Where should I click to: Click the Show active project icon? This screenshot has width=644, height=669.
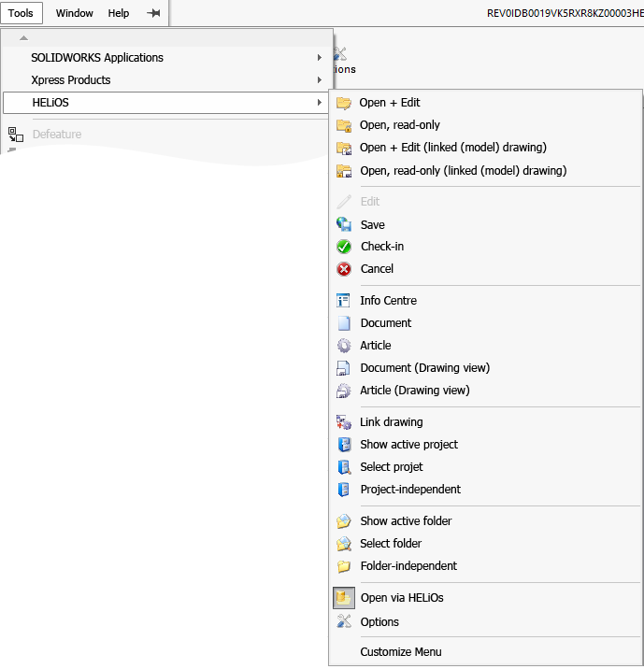coord(344,445)
